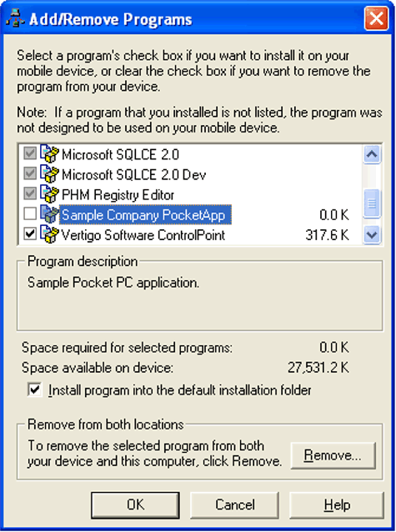The image size is (396, 532).
Task: Toggle Install program into default folder checkbox
Action: click(x=35, y=389)
